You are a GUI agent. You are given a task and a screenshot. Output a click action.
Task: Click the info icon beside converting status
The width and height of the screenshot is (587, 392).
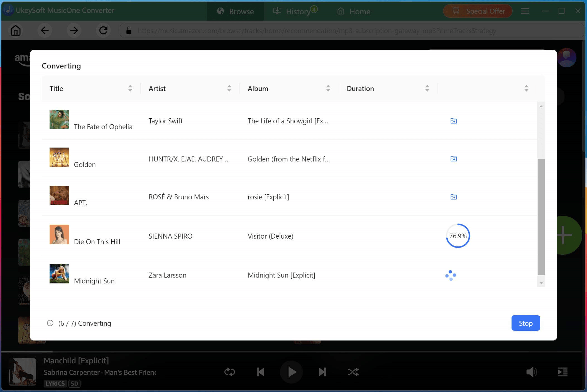pyautogui.click(x=50, y=323)
